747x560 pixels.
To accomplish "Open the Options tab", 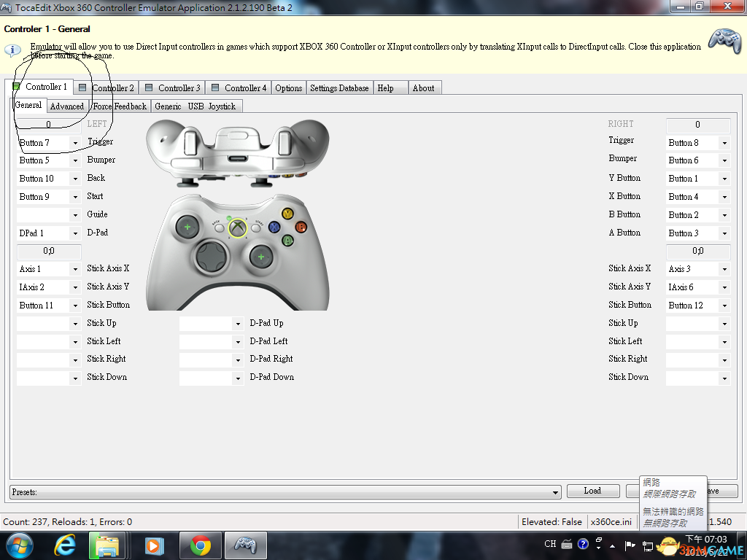I will [288, 87].
